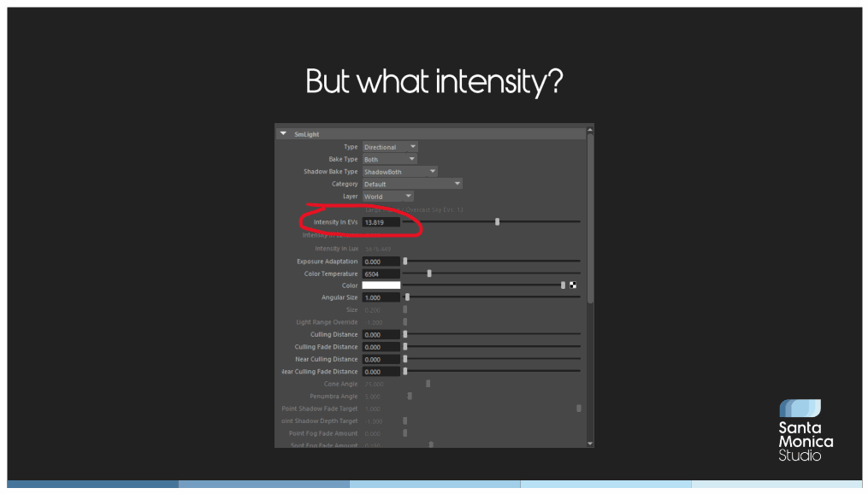
Task: Click the Near Culling Distance value field
Action: pyautogui.click(x=381, y=360)
